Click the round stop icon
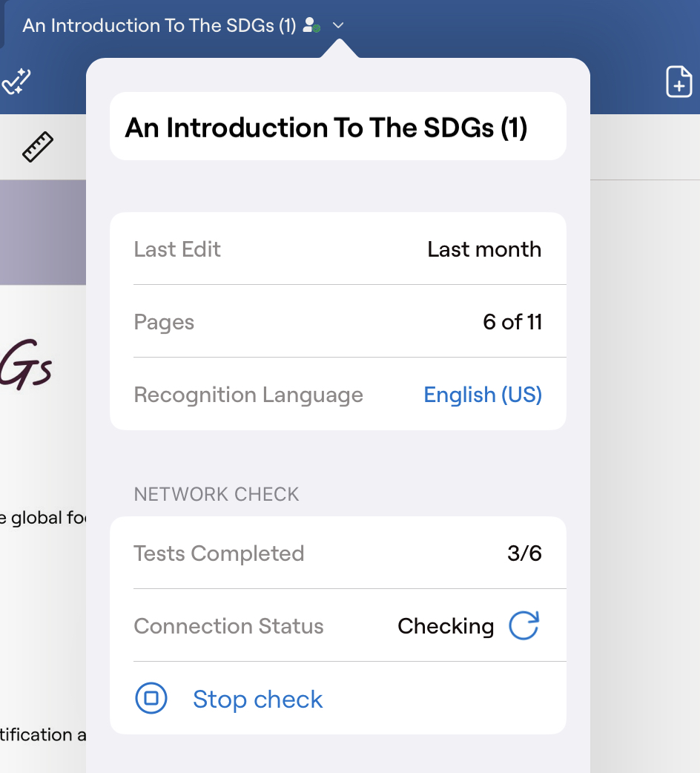The image size is (700, 773). pyautogui.click(x=151, y=699)
